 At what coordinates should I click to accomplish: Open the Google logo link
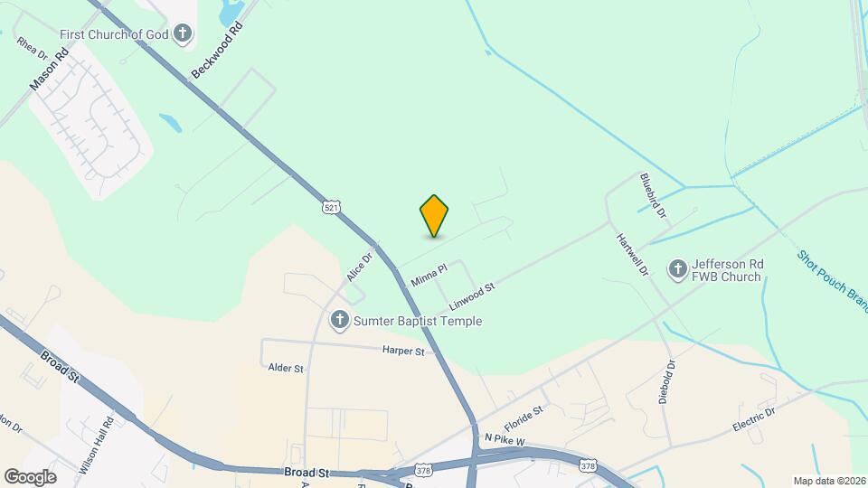point(31,477)
